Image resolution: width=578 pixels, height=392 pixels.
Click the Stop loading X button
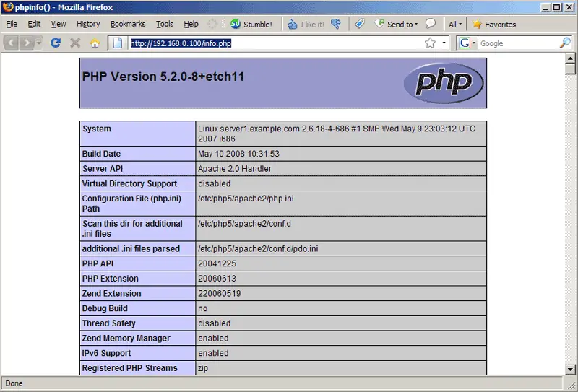tap(75, 43)
